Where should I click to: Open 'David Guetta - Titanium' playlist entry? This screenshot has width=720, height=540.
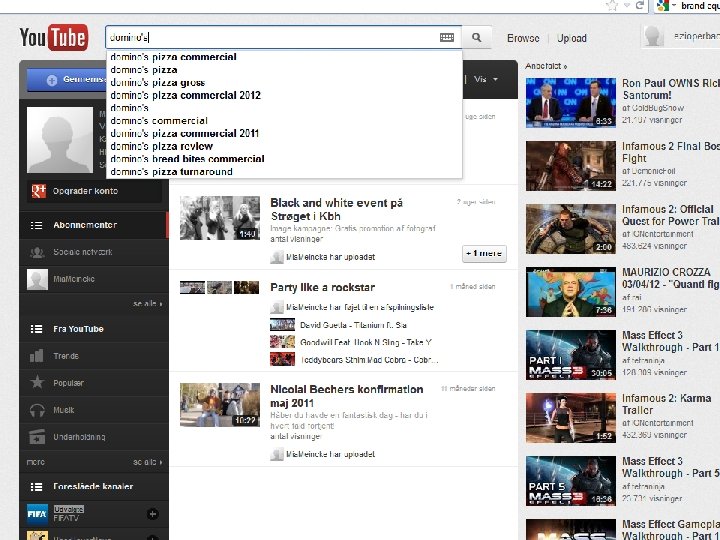[x=353, y=325]
